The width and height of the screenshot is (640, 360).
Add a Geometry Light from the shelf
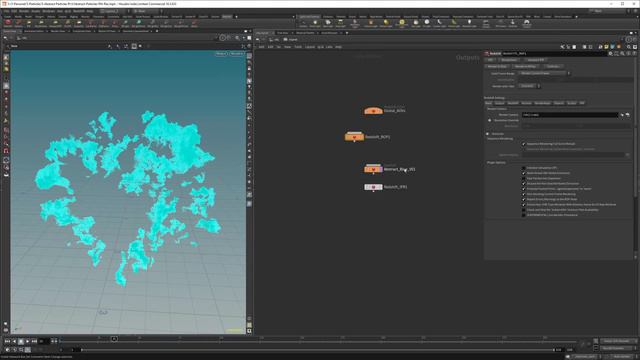(355, 23)
